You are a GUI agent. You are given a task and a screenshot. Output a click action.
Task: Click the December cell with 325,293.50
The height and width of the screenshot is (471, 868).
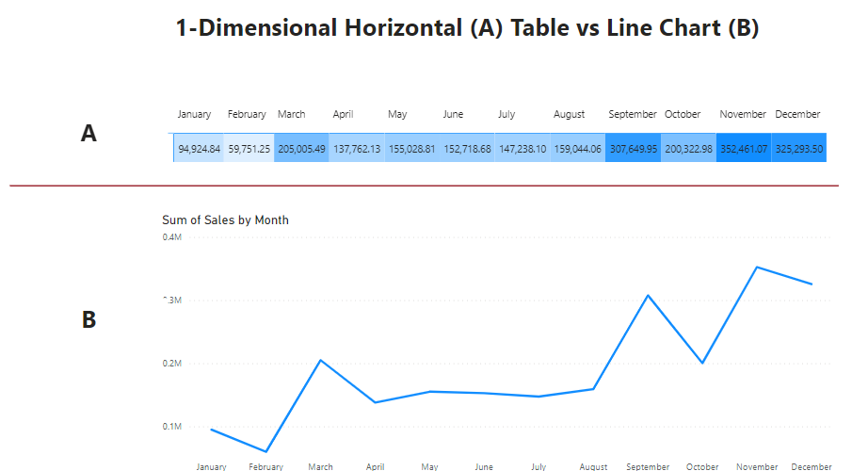click(799, 149)
